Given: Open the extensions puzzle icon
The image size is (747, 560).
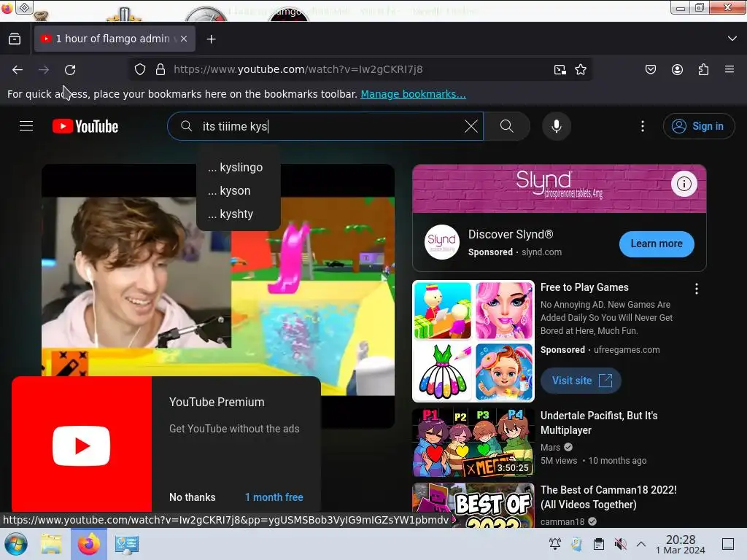Looking at the screenshot, I should 703,69.
